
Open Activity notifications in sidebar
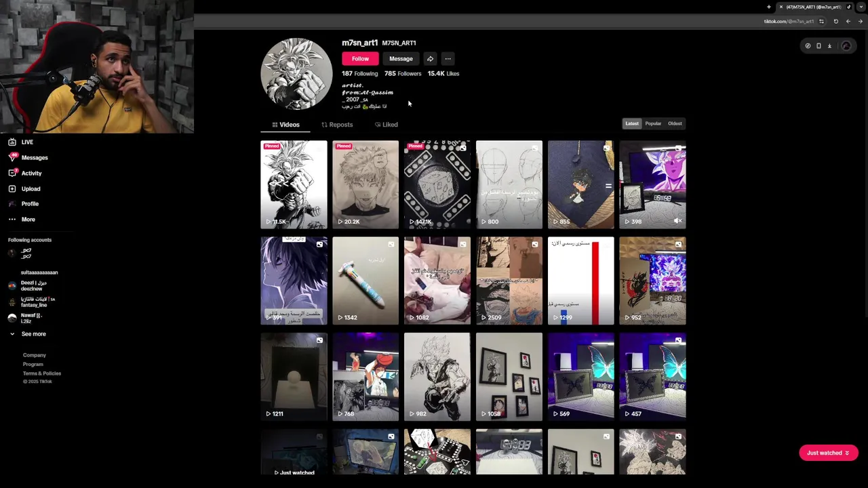pos(25,174)
